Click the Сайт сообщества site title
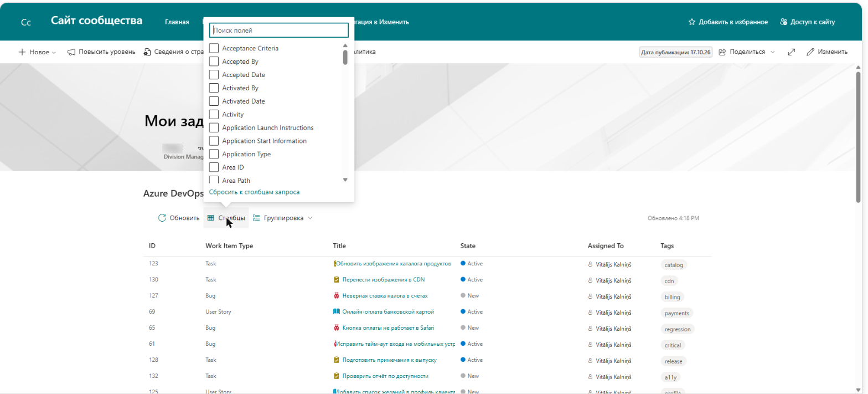Screen dimensions: 868x394 (x=97, y=21)
